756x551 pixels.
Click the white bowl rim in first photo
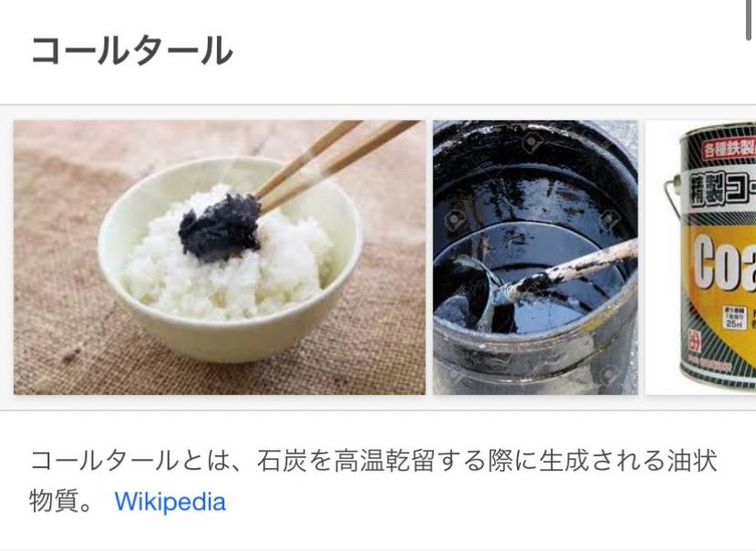pos(230,169)
